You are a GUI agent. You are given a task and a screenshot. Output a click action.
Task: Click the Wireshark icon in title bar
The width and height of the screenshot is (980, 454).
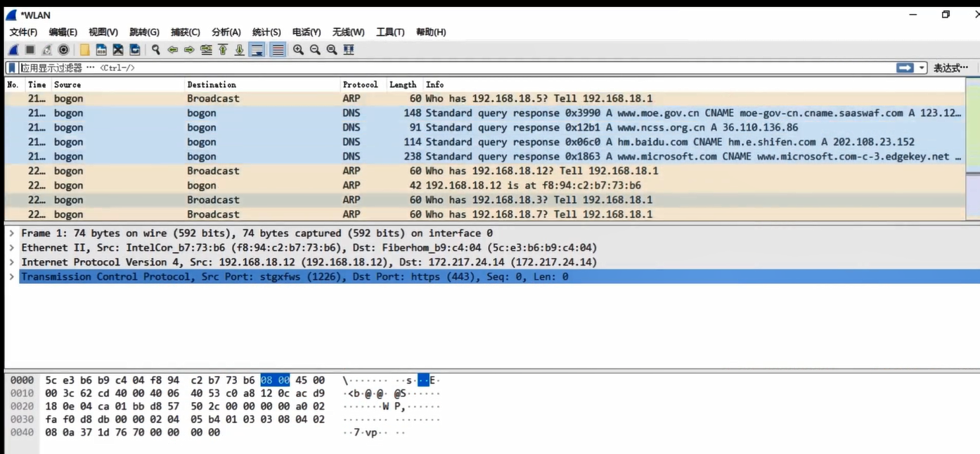pos(11,15)
